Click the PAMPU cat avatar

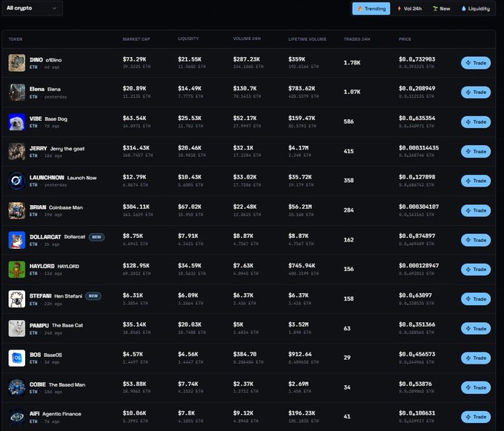[17, 329]
